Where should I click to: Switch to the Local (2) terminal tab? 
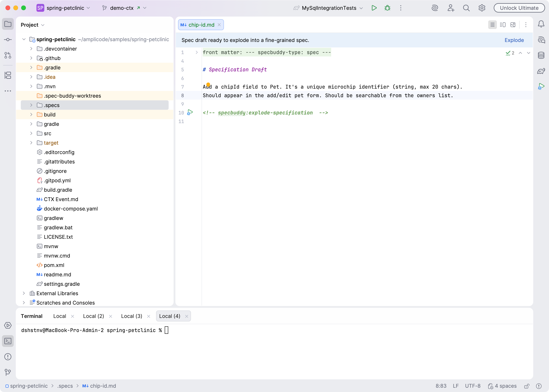click(94, 316)
